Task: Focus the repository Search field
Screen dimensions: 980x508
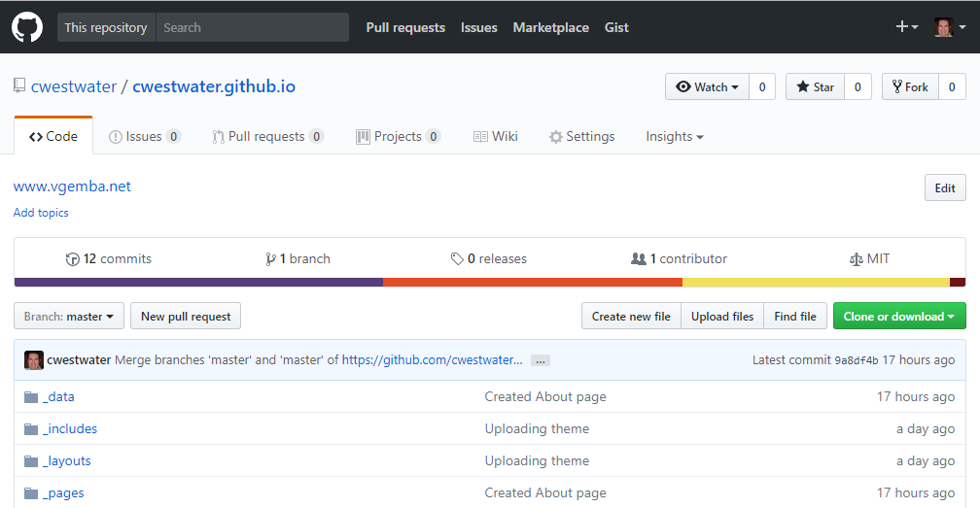Action: [x=253, y=27]
